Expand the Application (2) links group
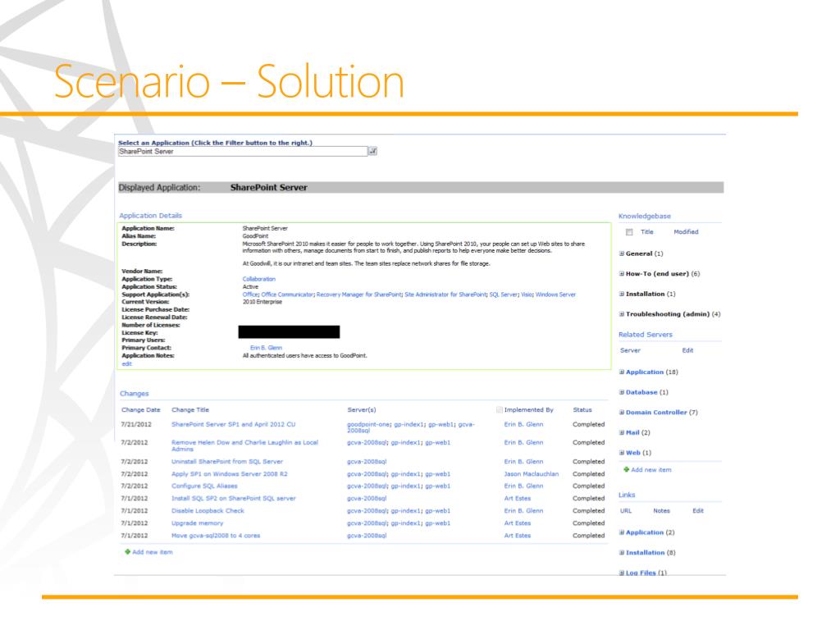 point(622,532)
